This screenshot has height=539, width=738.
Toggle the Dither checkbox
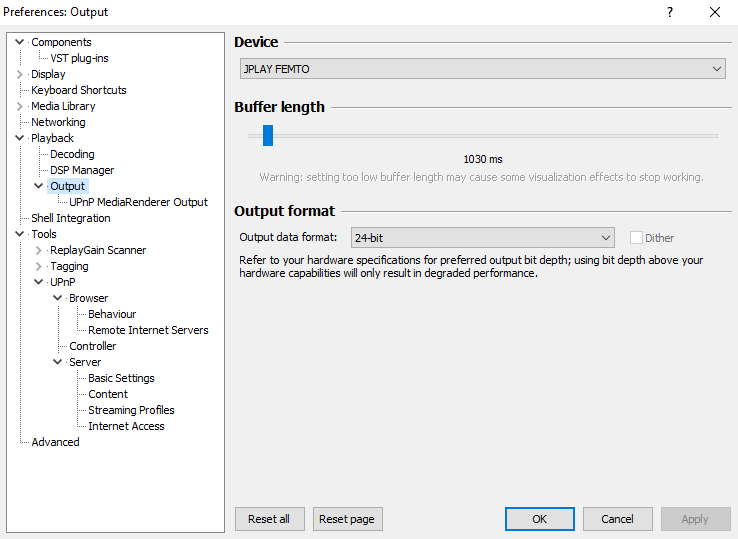[x=636, y=238]
